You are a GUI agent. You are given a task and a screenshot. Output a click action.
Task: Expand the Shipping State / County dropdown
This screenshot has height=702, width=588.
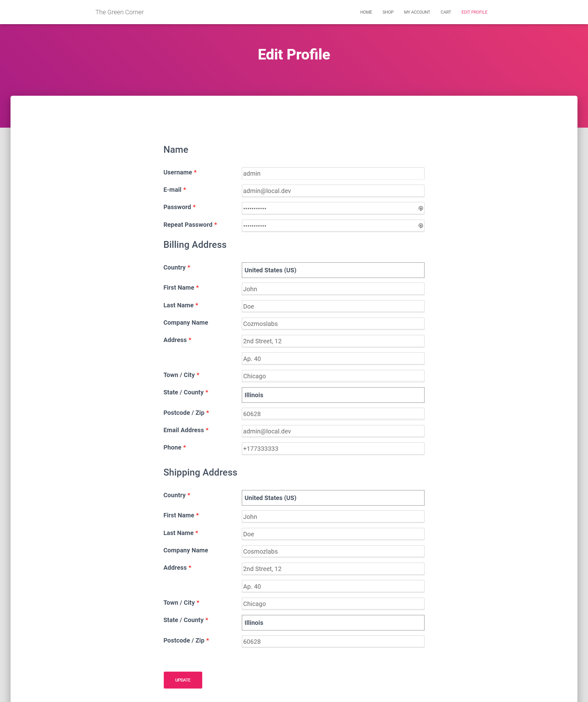pyautogui.click(x=333, y=622)
